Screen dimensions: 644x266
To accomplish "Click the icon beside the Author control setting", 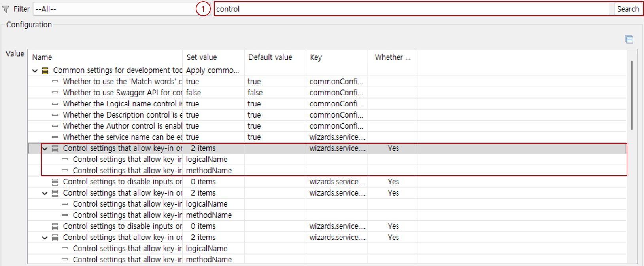I will pos(55,126).
